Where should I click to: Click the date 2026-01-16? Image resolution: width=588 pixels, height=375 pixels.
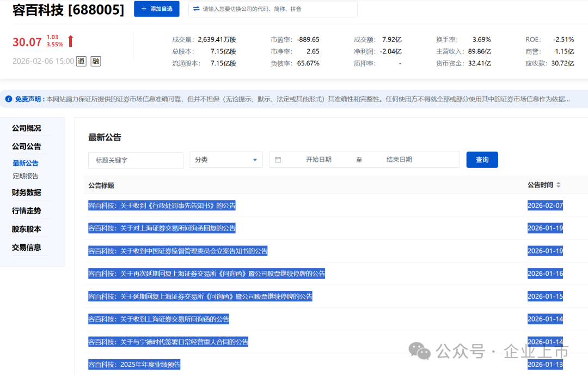tap(545, 274)
